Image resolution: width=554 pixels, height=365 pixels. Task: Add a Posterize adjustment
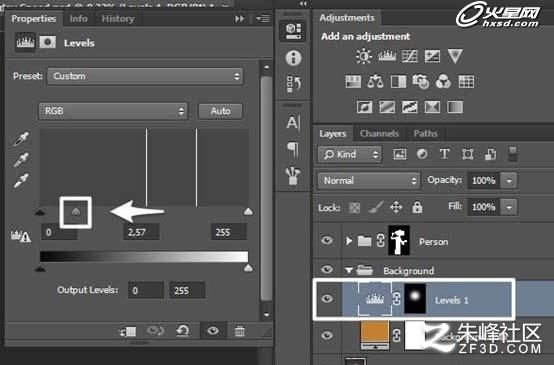pos(387,107)
